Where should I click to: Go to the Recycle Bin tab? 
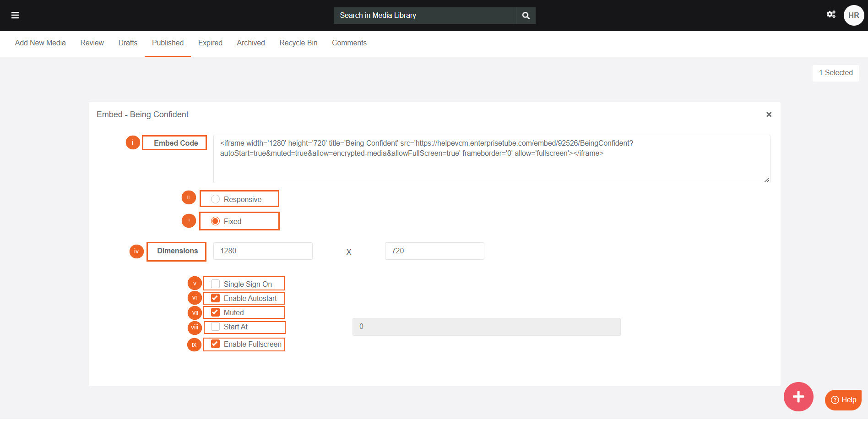[x=298, y=43]
